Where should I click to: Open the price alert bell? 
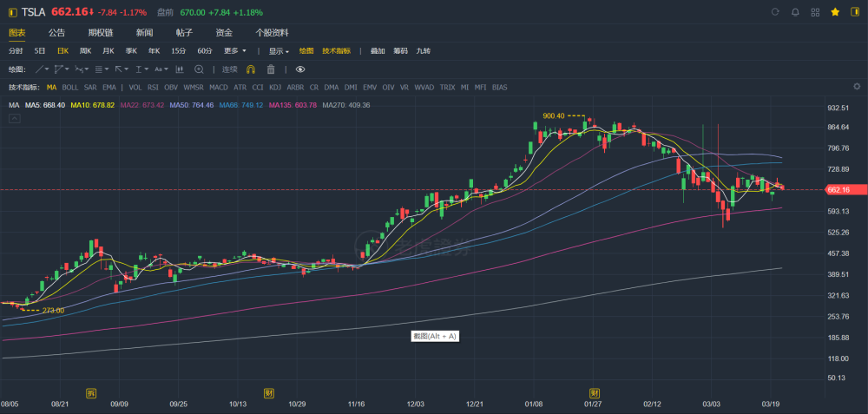coord(795,12)
